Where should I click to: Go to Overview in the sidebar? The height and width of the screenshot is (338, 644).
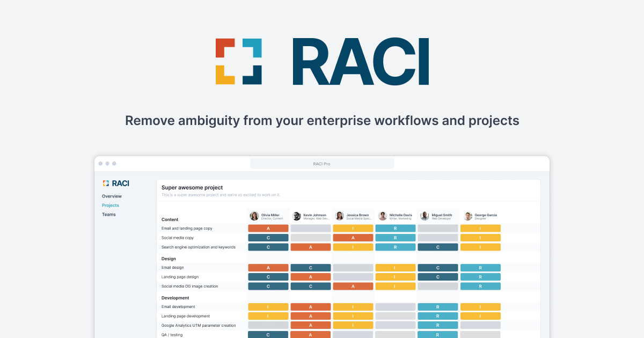pos(112,196)
